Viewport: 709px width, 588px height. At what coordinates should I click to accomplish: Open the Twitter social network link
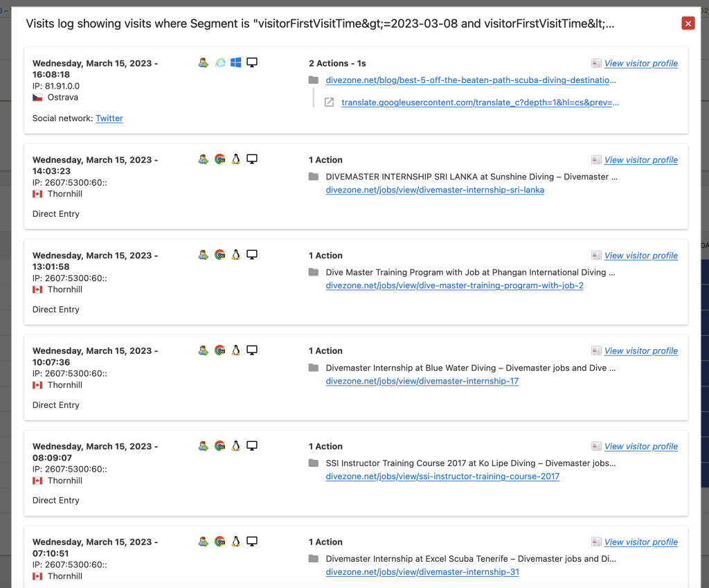pyautogui.click(x=109, y=118)
